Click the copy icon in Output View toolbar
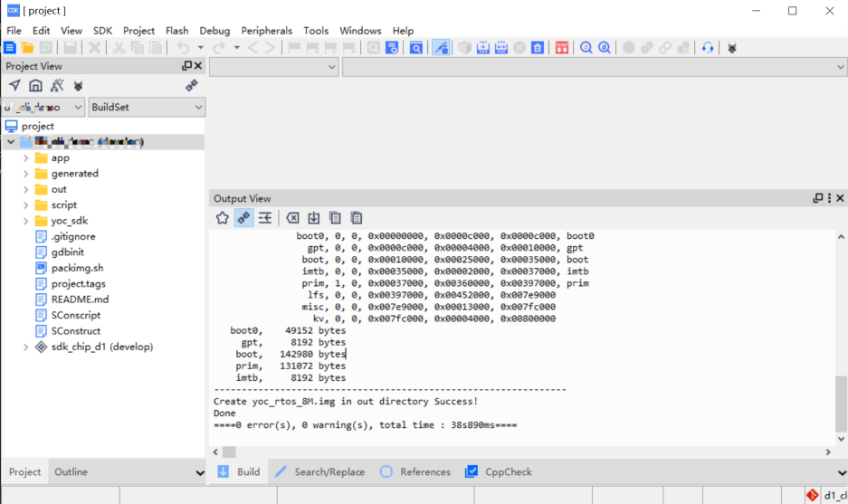The image size is (848, 504). [x=335, y=218]
